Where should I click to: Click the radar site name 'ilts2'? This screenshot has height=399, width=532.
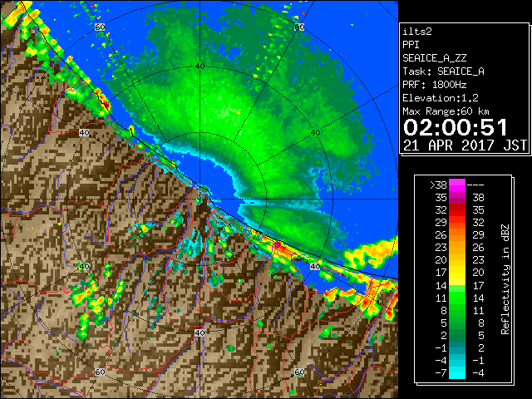(417, 32)
